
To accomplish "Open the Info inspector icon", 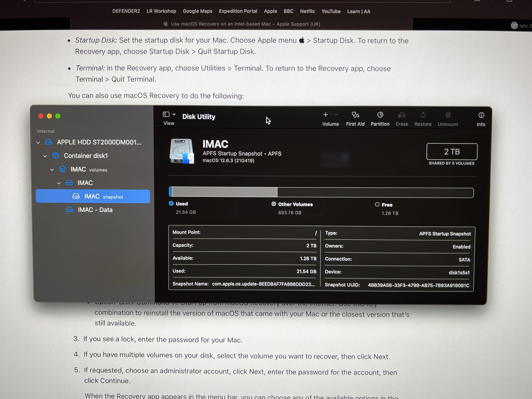I will pos(481,115).
